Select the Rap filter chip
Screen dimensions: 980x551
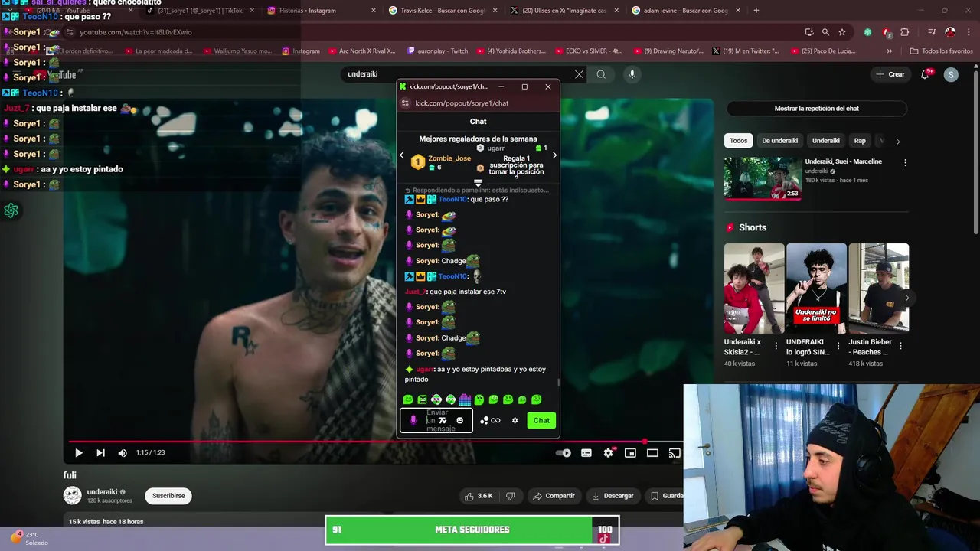coord(860,141)
